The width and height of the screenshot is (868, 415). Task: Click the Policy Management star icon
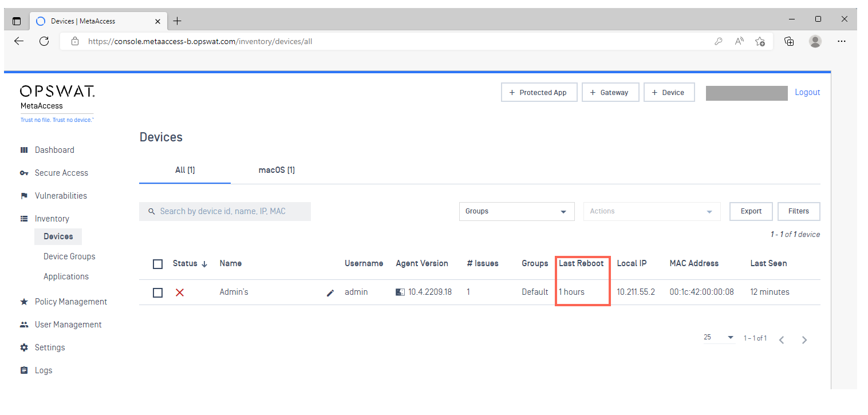pos(24,302)
